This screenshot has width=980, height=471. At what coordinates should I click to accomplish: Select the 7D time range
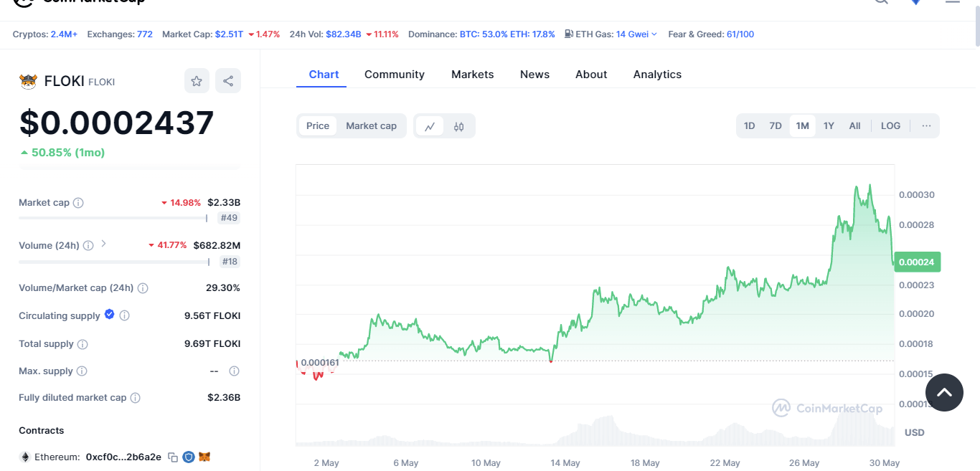coord(776,125)
